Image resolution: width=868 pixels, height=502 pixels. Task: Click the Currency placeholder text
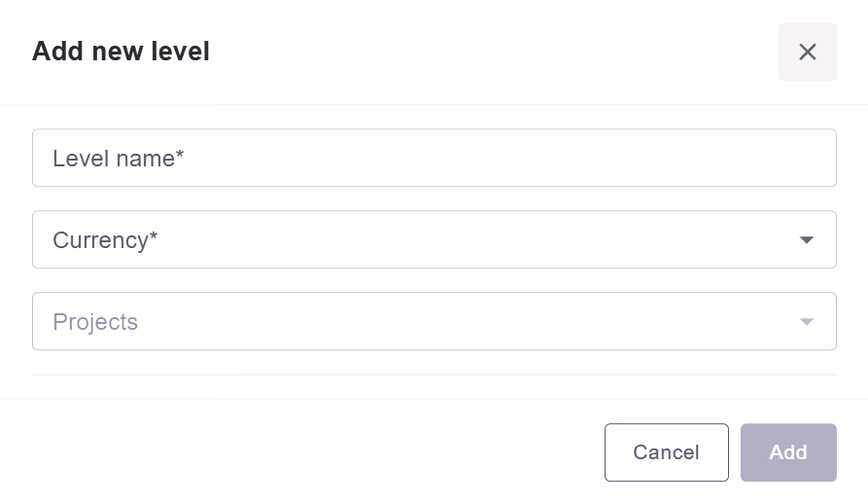[x=105, y=240]
